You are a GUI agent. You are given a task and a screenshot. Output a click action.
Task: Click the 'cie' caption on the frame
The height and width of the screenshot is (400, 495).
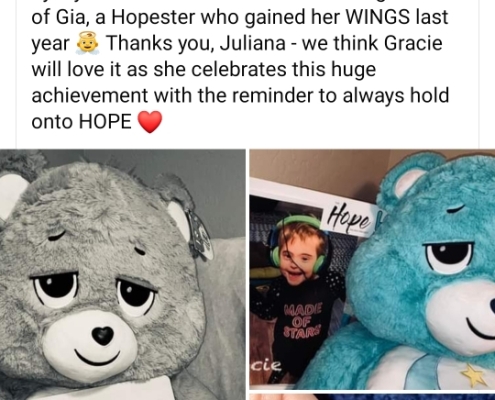[x=266, y=366]
